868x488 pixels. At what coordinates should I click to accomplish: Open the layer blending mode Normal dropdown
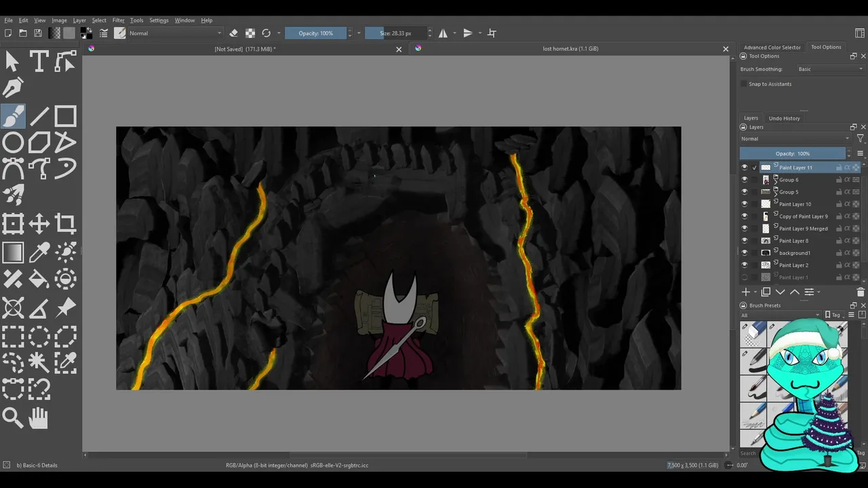[x=795, y=139]
